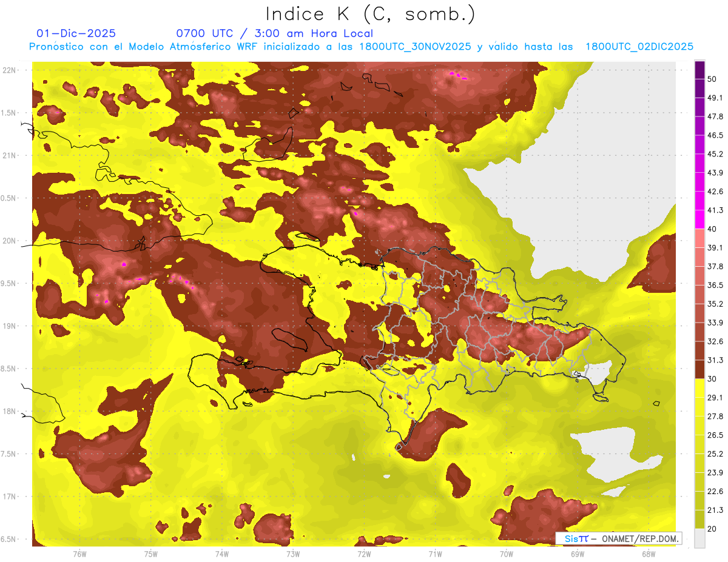This screenshot has height=562, width=728.
Task: Click the color bar value '46.5'
Action: point(715,135)
